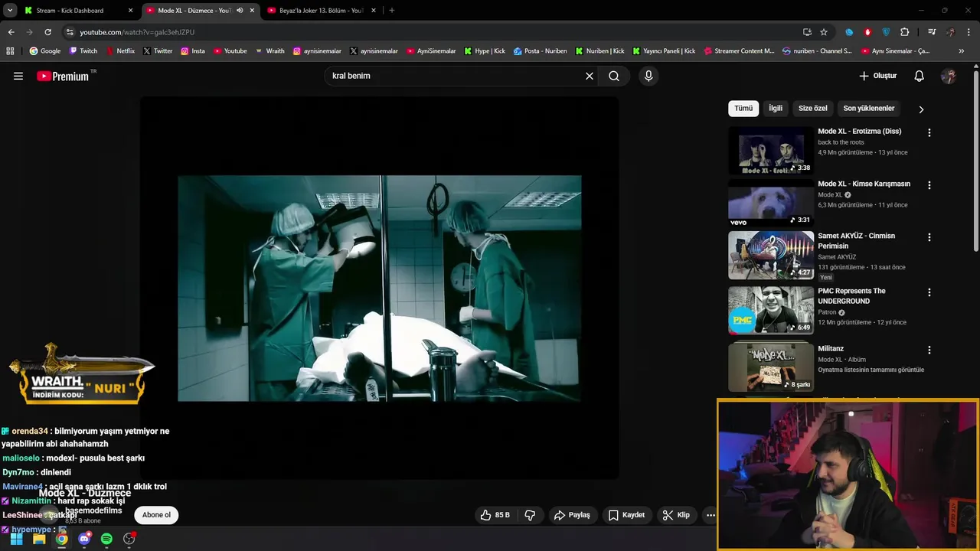Open options for PMC Represents The UNDERGROUND
This screenshot has height=551, width=980.
[929, 292]
